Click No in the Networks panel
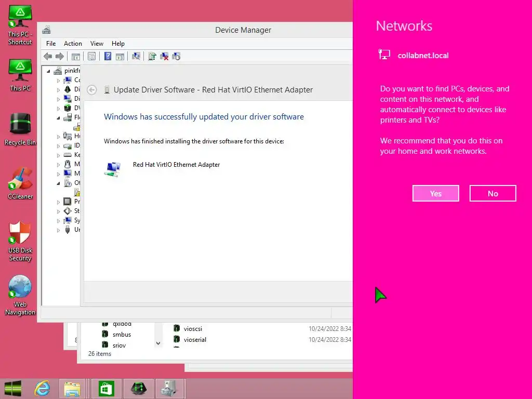The image size is (532, 399). [x=493, y=193]
